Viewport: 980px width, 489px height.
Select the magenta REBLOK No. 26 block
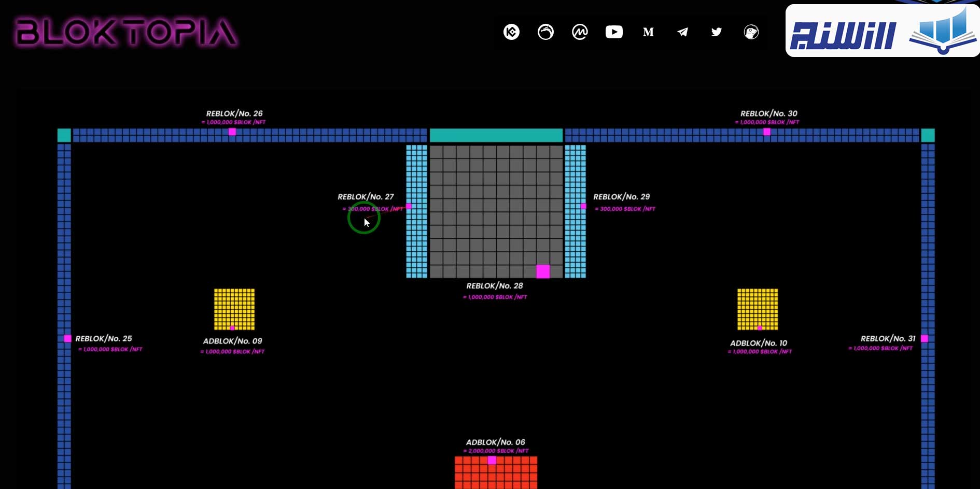232,132
